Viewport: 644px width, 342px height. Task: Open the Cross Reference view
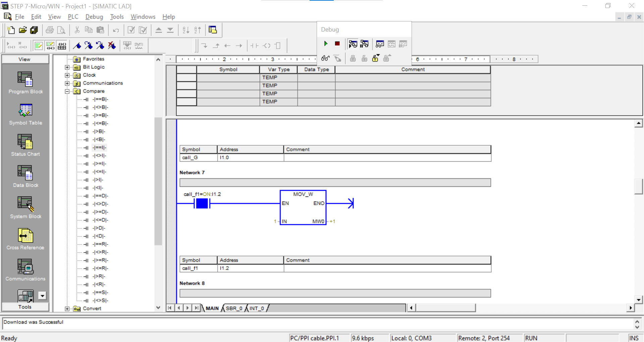[x=25, y=239]
